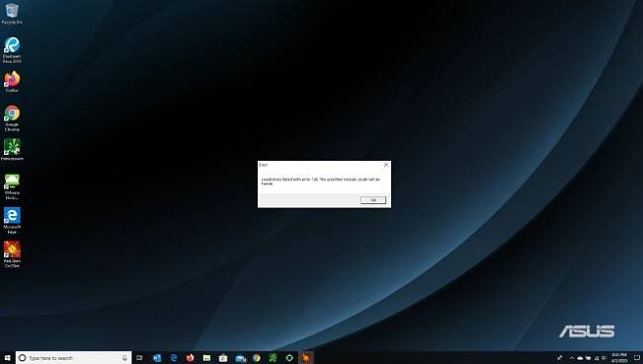This screenshot has width=643, height=364.
Task: Open the Mail app from the taskbar
Action: point(240,358)
